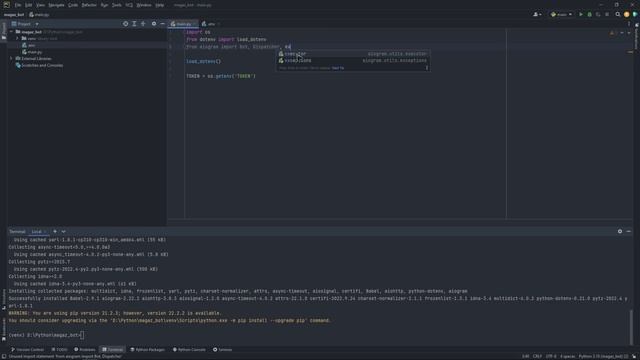Choose executor autocomplete suggestion
Screen dimensions: 640x360
(x=353, y=54)
